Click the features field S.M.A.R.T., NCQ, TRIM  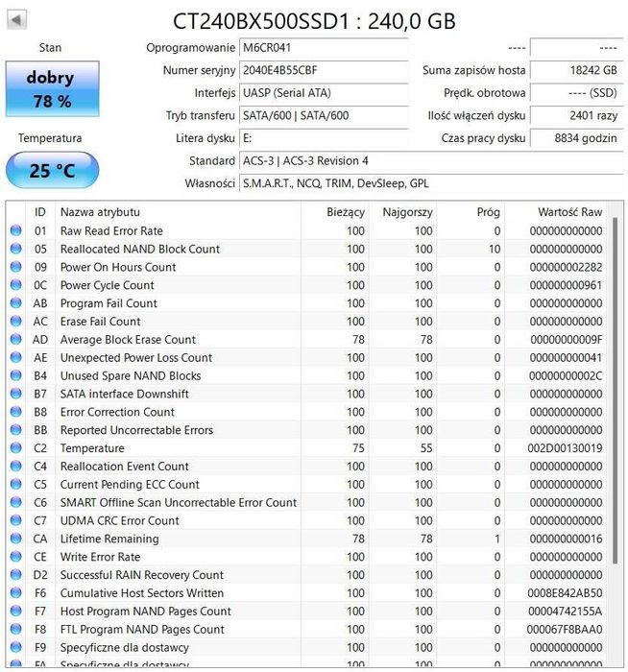(x=431, y=184)
